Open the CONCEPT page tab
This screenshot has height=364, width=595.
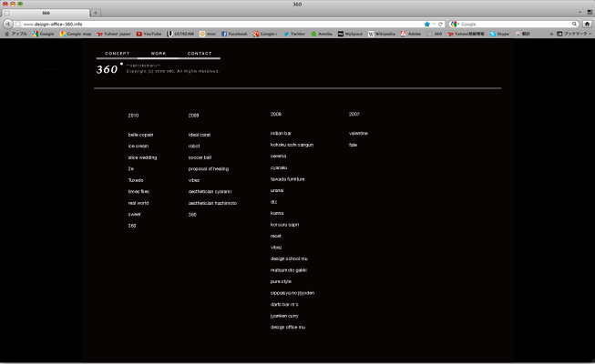118,54
